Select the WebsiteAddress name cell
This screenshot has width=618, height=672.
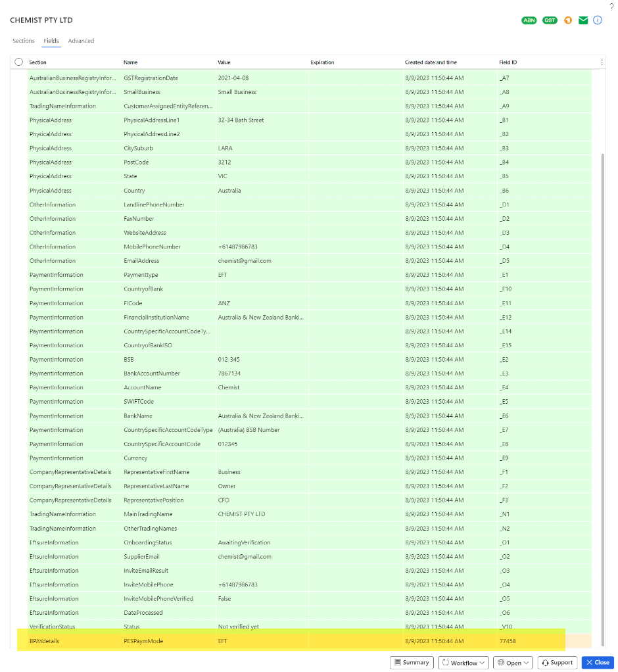(x=145, y=233)
